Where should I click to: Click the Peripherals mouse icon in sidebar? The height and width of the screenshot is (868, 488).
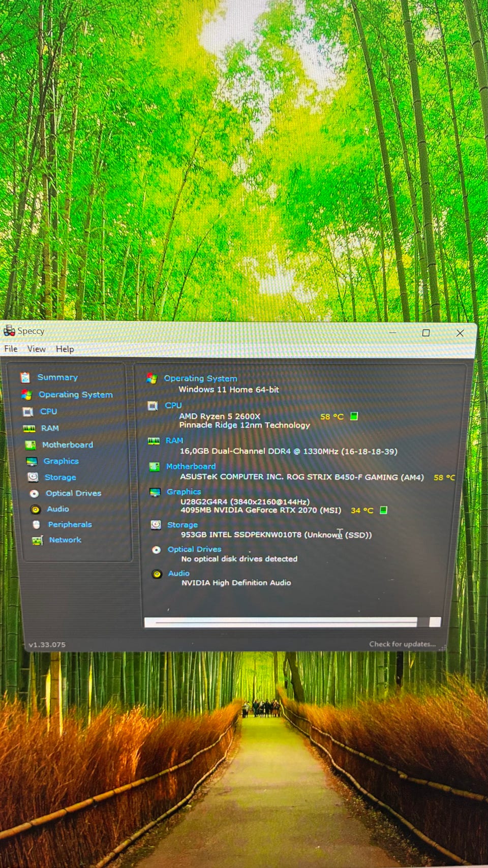point(36,524)
